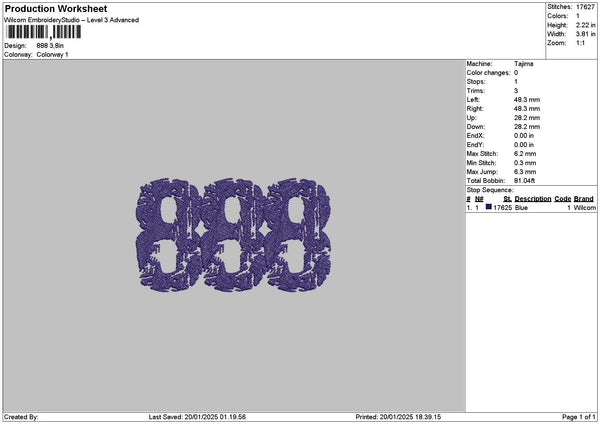Viewport: 600px width, 424px height.
Task: Select the Blue stop sequence row
Action: (530, 207)
